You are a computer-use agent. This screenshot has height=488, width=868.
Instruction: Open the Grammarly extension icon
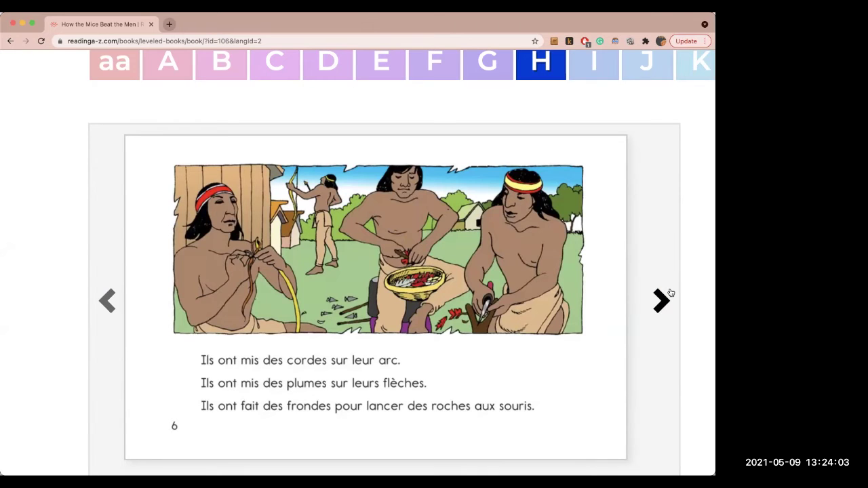600,41
